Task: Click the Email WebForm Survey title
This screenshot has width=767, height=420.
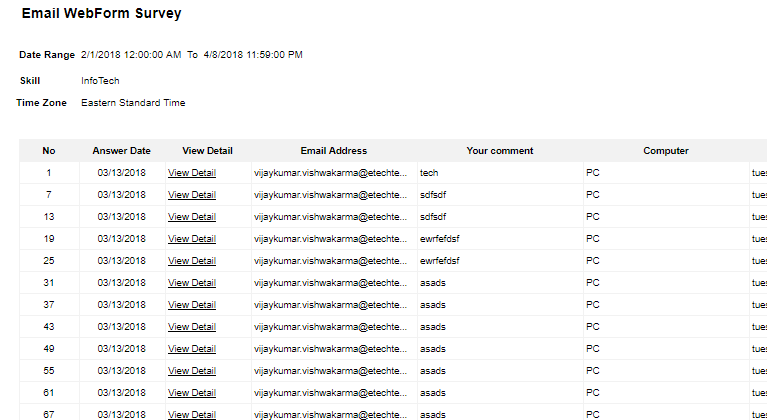Action: (101, 15)
